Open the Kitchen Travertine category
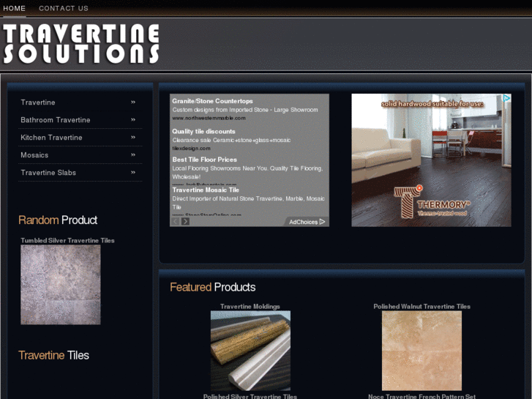 pyautogui.click(x=51, y=138)
